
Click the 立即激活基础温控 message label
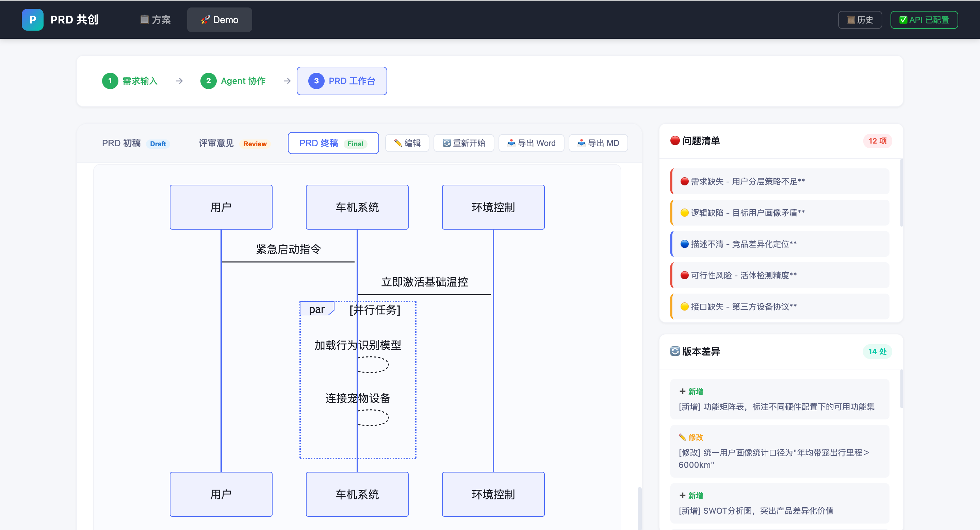coord(425,282)
